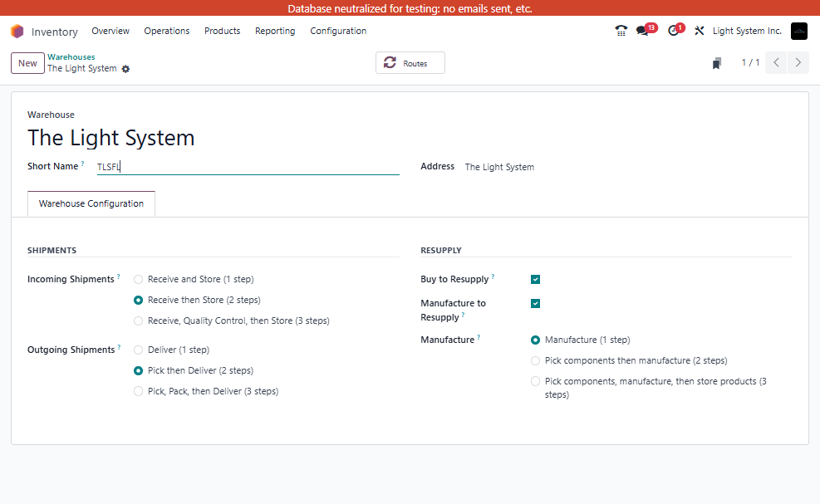Click the SHIPMENTS section heading
The image size is (820, 504).
click(x=52, y=251)
